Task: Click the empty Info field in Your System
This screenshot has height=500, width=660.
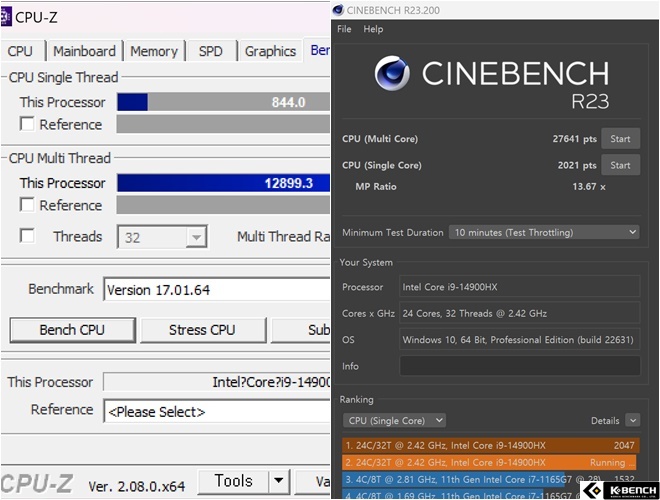Action: point(519,366)
